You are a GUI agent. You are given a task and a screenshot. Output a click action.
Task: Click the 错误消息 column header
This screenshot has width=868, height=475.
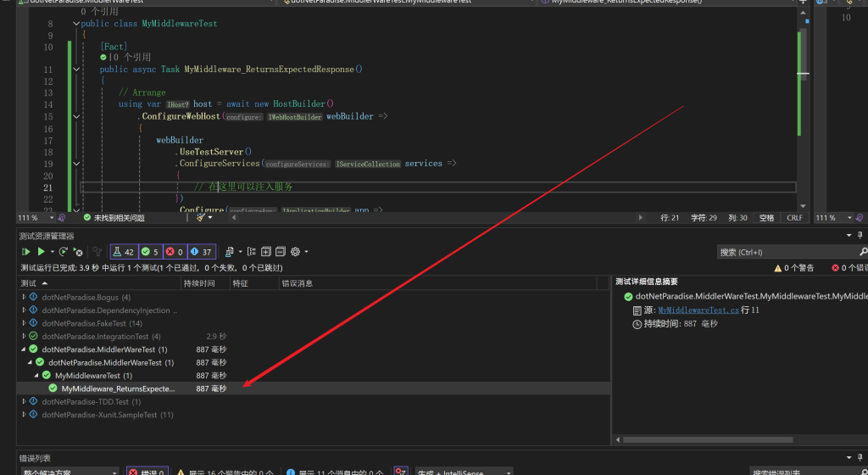tap(298, 283)
